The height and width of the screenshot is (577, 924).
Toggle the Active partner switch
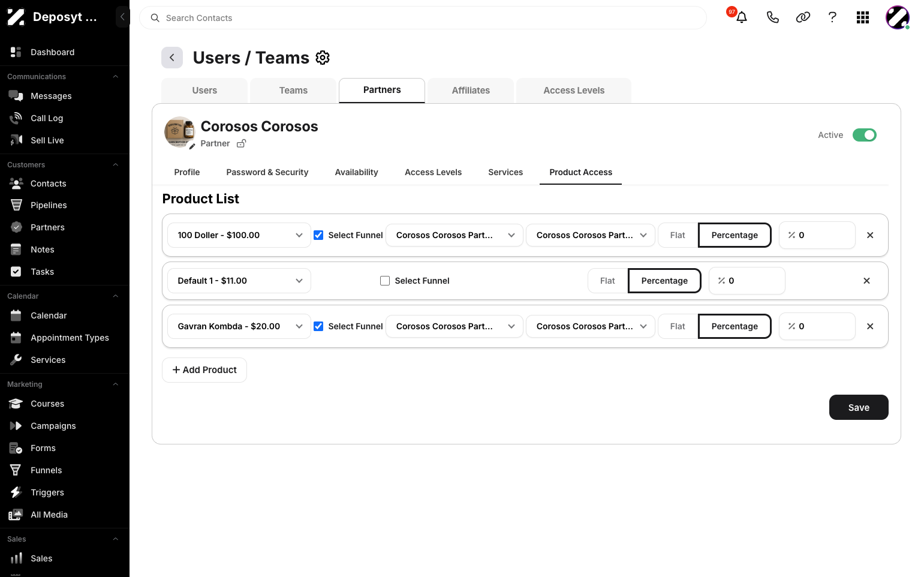(865, 135)
